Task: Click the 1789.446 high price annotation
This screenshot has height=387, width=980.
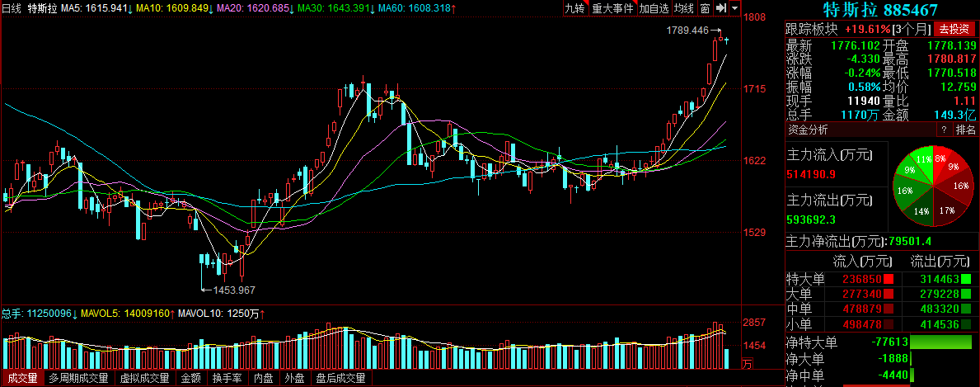Action: (687, 30)
